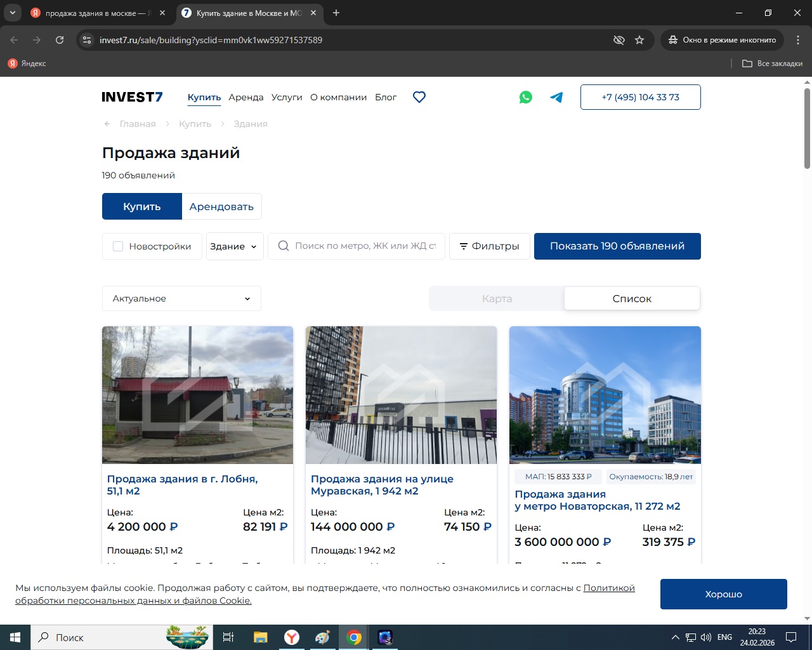This screenshot has height=650, width=812.
Task: Open the taskbar clock and date
Action: (x=757, y=637)
